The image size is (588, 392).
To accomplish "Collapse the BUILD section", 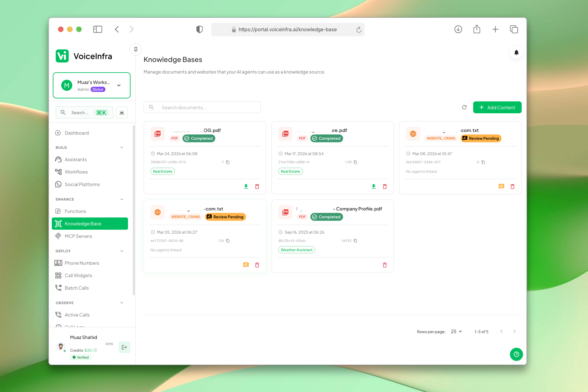I will click(122, 148).
